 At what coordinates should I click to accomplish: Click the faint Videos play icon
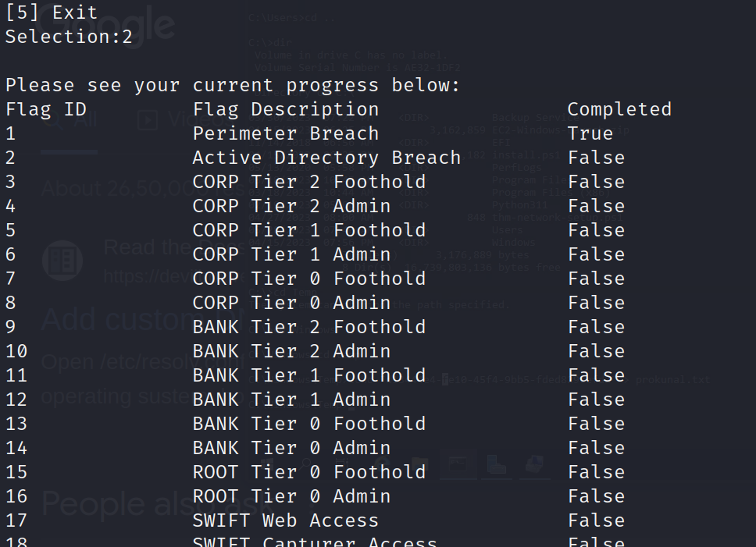tap(148, 120)
